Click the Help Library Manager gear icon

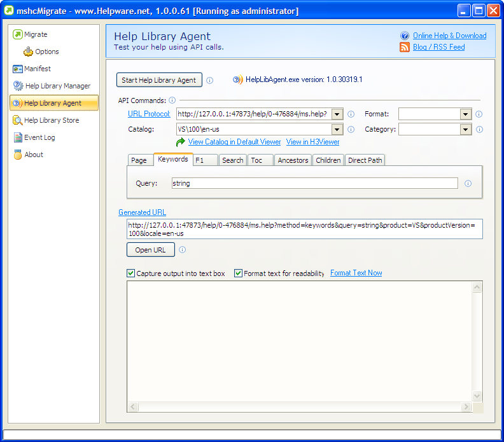(18, 86)
